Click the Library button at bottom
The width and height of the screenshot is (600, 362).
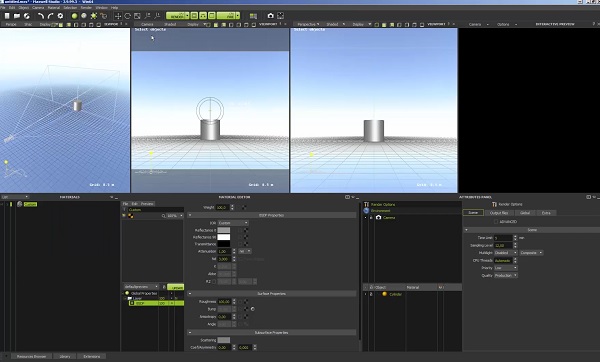(65, 356)
